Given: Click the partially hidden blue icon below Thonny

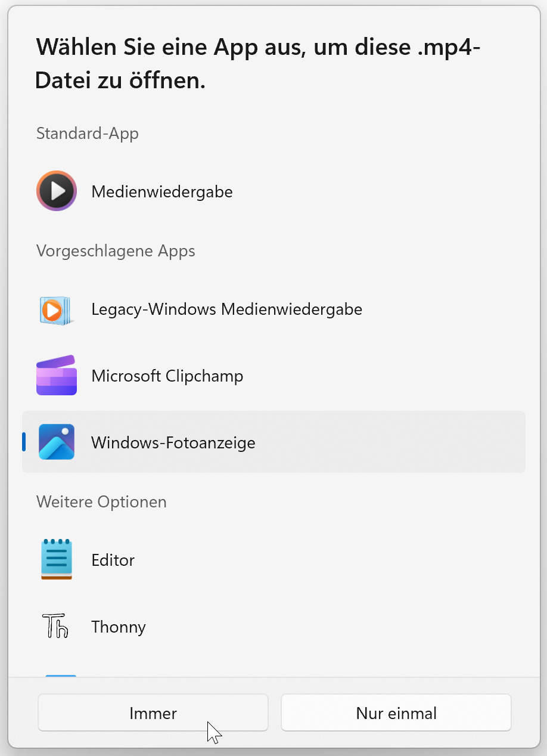Looking at the screenshot, I should [x=61, y=676].
